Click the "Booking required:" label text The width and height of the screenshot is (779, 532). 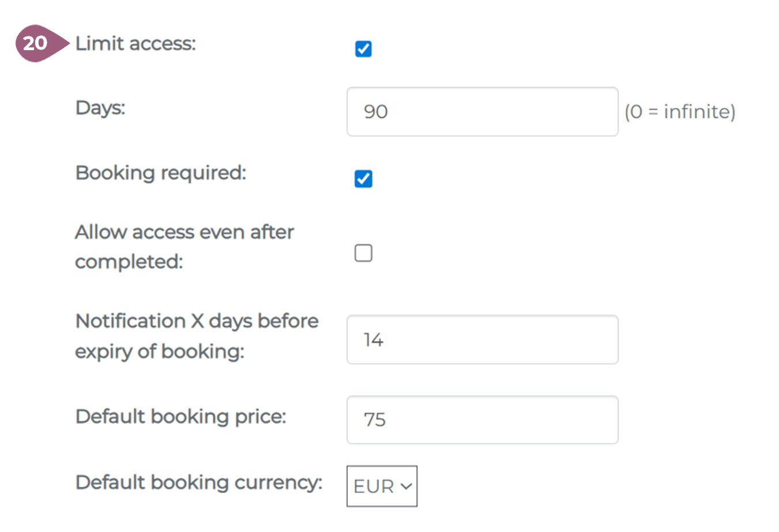tap(161, 173)
